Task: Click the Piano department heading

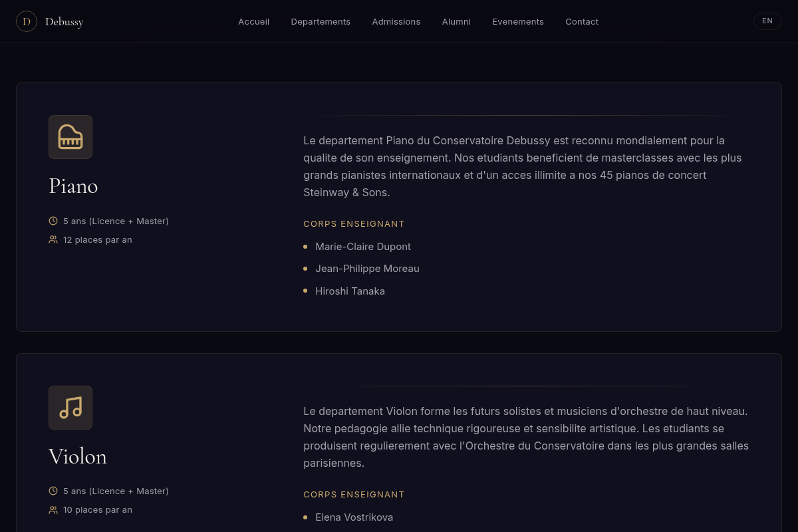Action: click(x=73, y=186)
